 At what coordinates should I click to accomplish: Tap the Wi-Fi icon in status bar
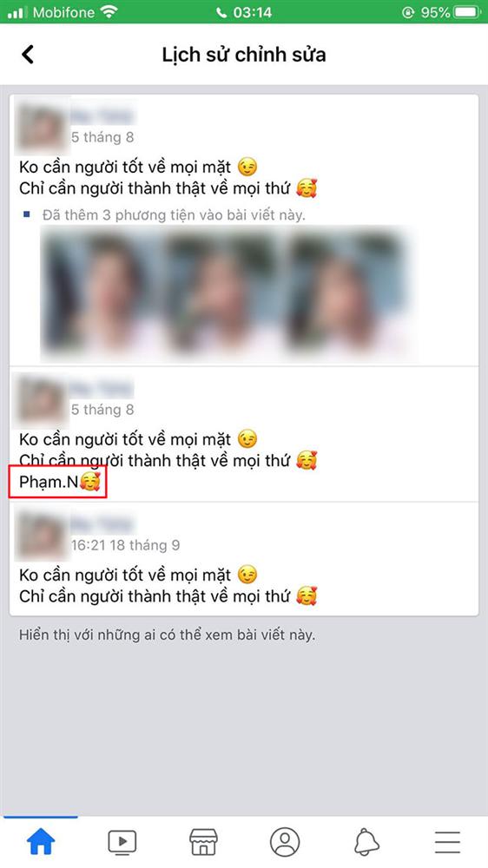[109, 12]
